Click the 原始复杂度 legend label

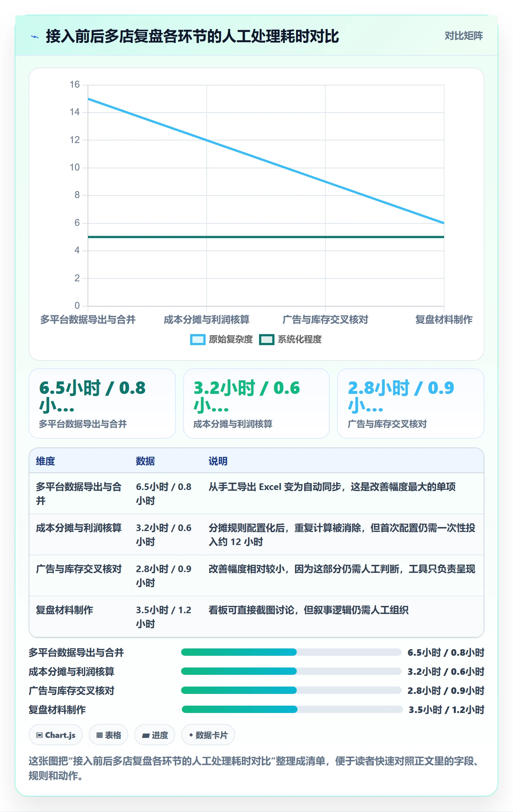[x=231, y=340]
